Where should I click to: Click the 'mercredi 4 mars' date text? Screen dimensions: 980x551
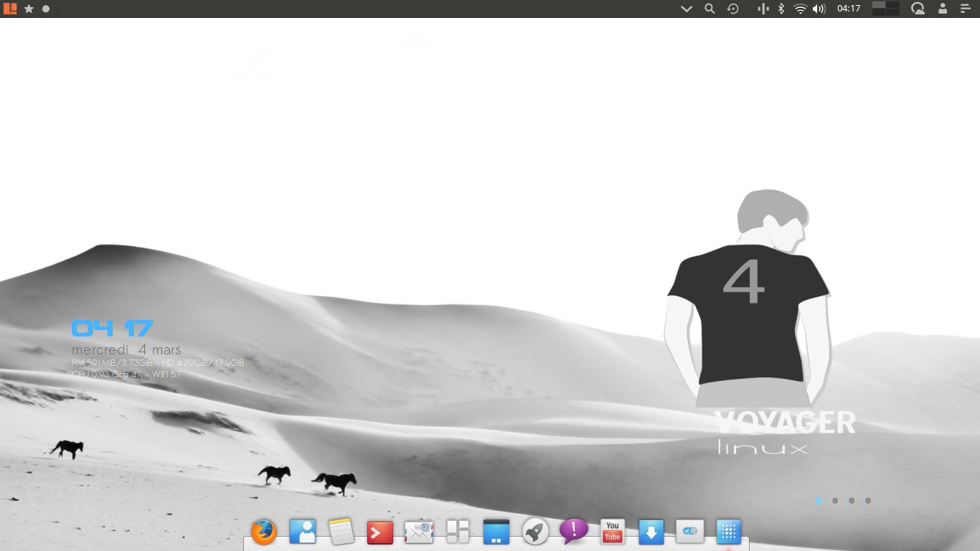point(126,350)
